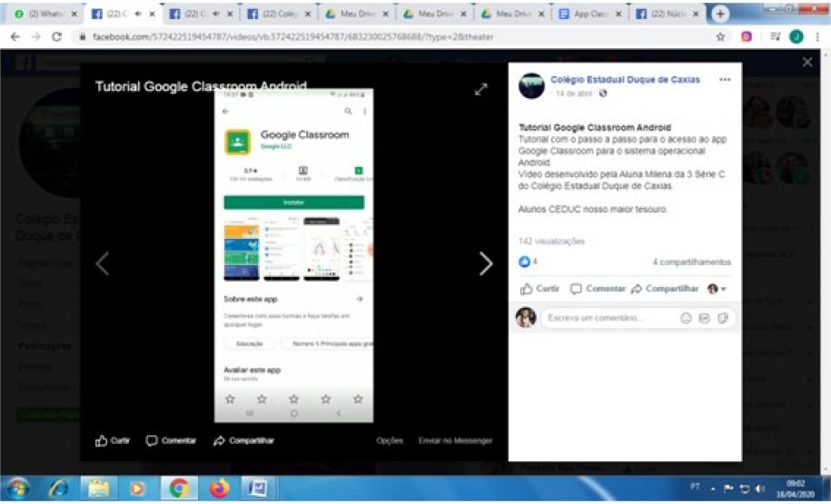Bookmark this page with the star icon
The image size is (831, 504).
(720, 37)
